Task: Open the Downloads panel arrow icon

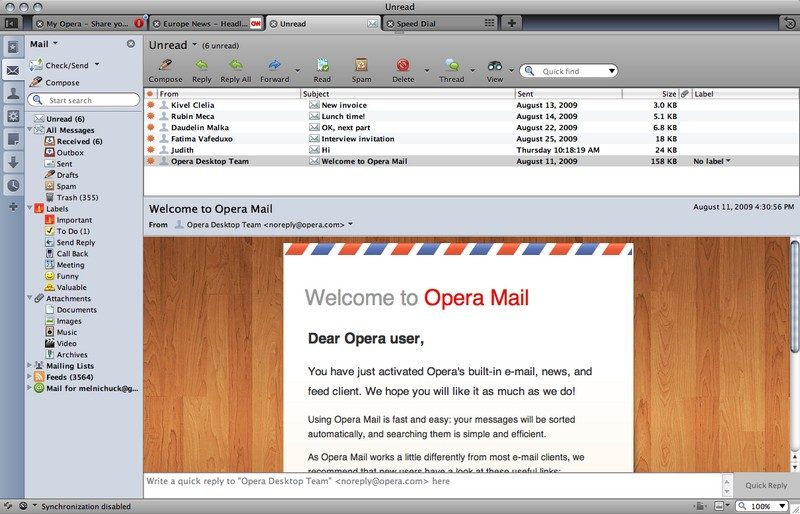Action: [12, 162]
